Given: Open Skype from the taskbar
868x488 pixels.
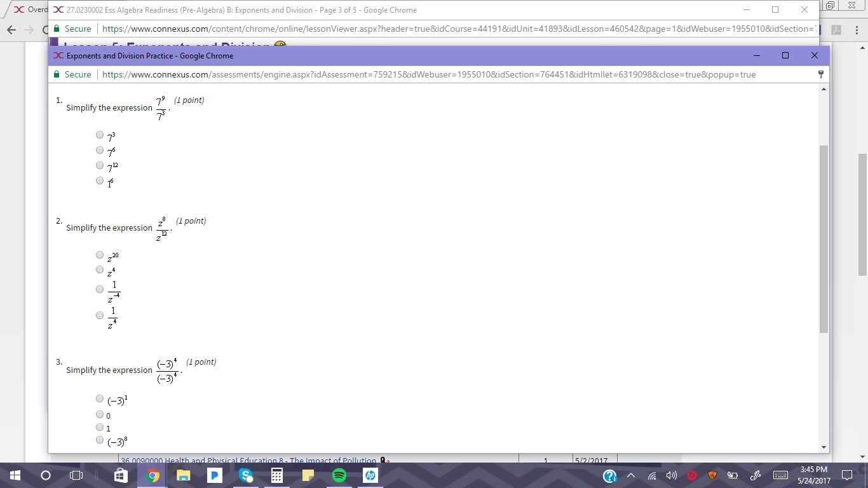Looking at the screenshot, I should 246,475.
